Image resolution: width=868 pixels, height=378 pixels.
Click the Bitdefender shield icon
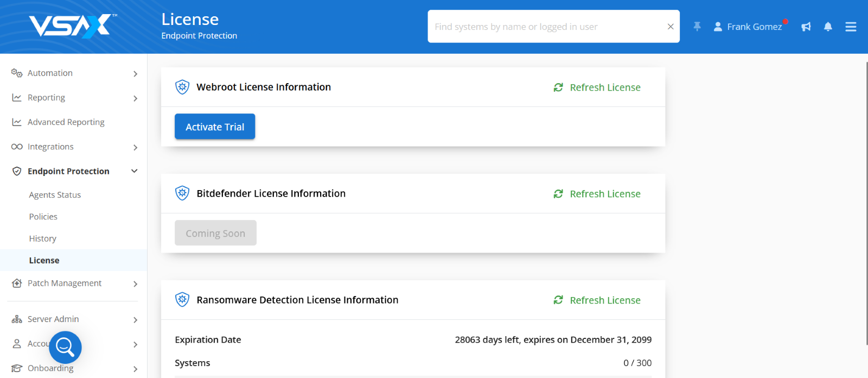click(x=182, y=193)
